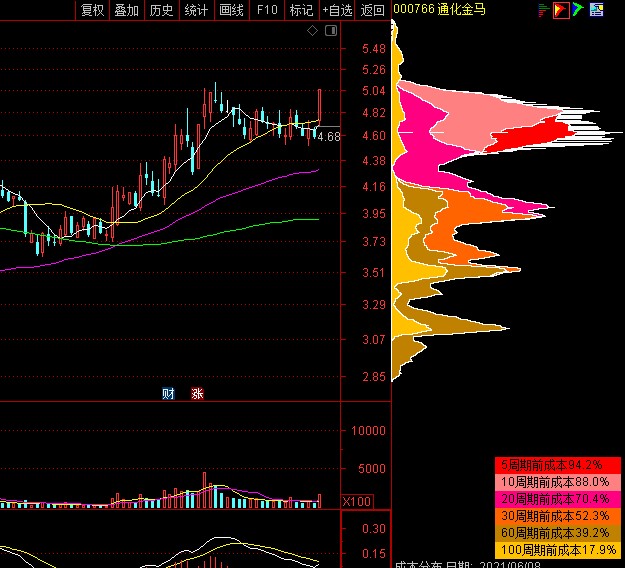Click the 4.68 current price label
Image resolution: width=625 pixels, height=568 pixels.
click(x=329, y=137)
